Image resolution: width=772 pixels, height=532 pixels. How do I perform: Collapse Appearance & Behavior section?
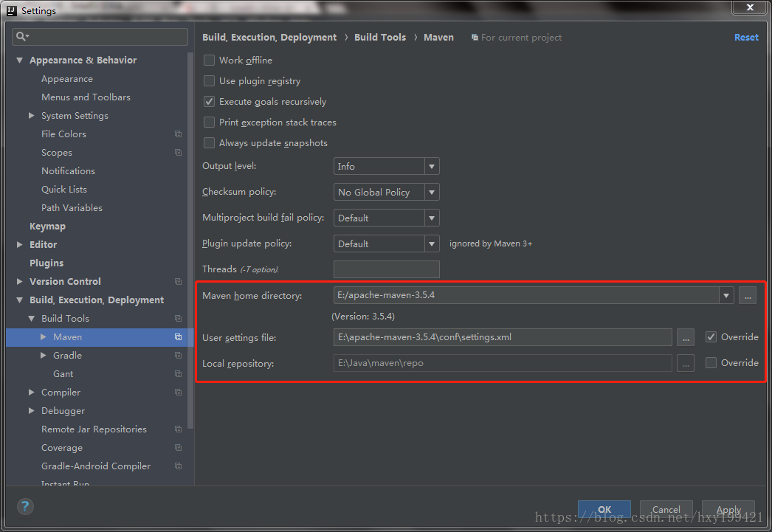click(x=20, y=60)
